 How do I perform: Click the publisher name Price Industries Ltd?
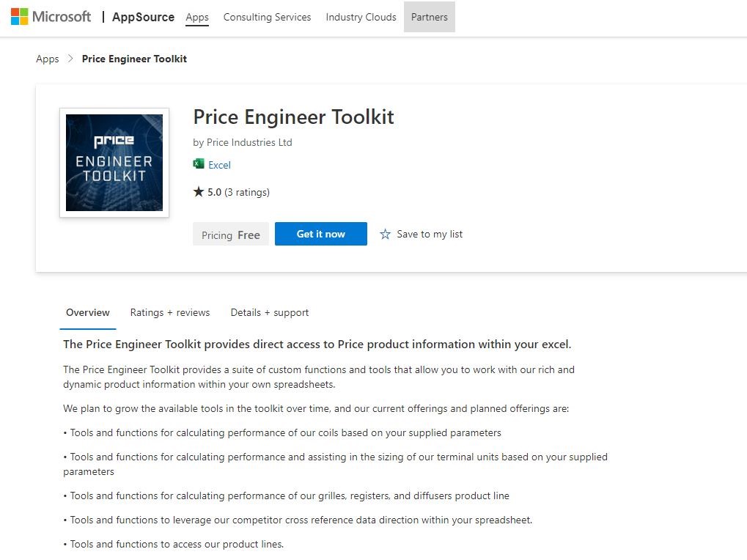(x=249, y=142)
